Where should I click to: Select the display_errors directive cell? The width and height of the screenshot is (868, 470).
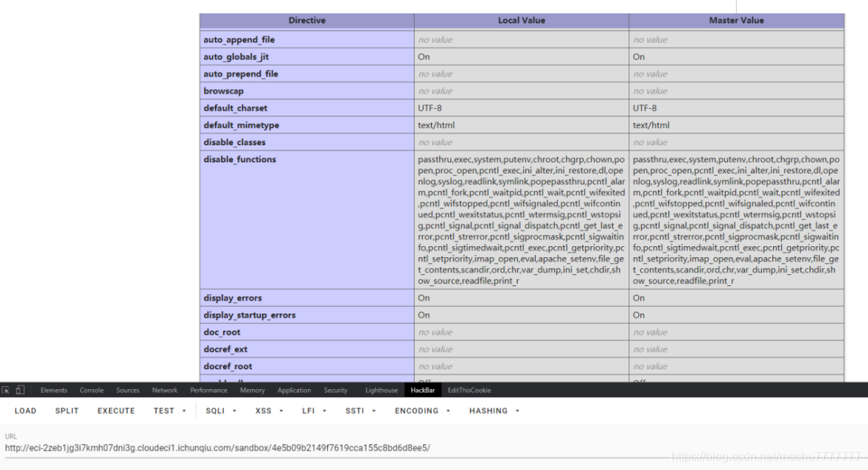(x=306, y=298)
